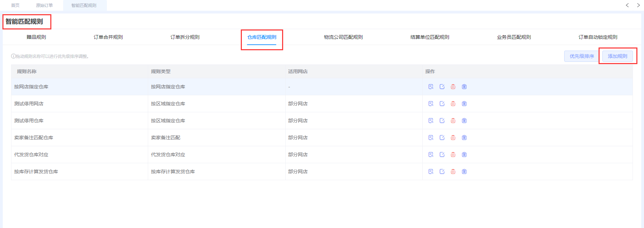The width and height of the screenshot is (644, 228).
Task: Delete the 测试停用网店 rule
Action: click(x=453, y=104)
